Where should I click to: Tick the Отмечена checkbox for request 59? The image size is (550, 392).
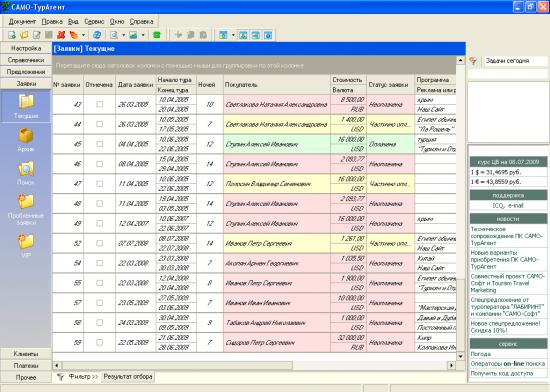point(100,342)
